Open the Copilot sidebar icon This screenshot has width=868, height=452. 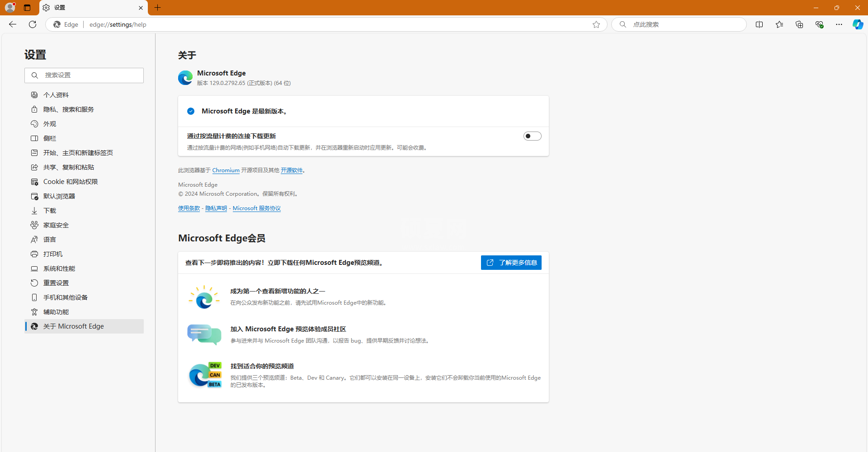[x=858, y=24]
